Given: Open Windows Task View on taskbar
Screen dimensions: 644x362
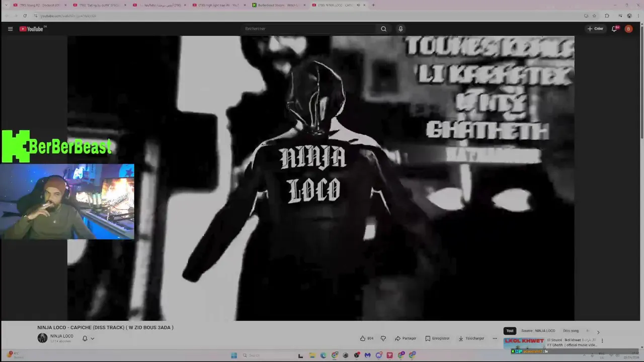Looking at the screenshot, I should click(x=300, y=355).
